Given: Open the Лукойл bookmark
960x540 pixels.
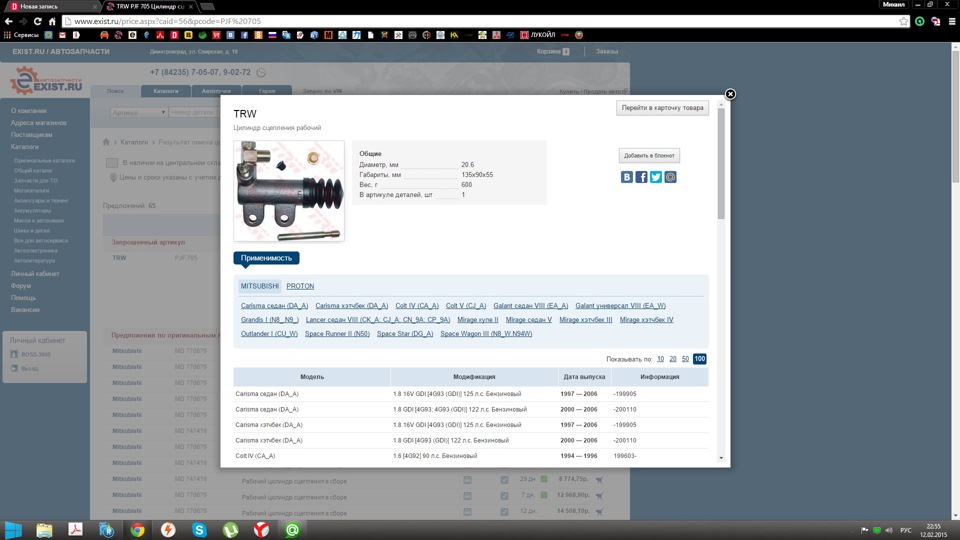Looking at the screenshot, I should 538,35.
